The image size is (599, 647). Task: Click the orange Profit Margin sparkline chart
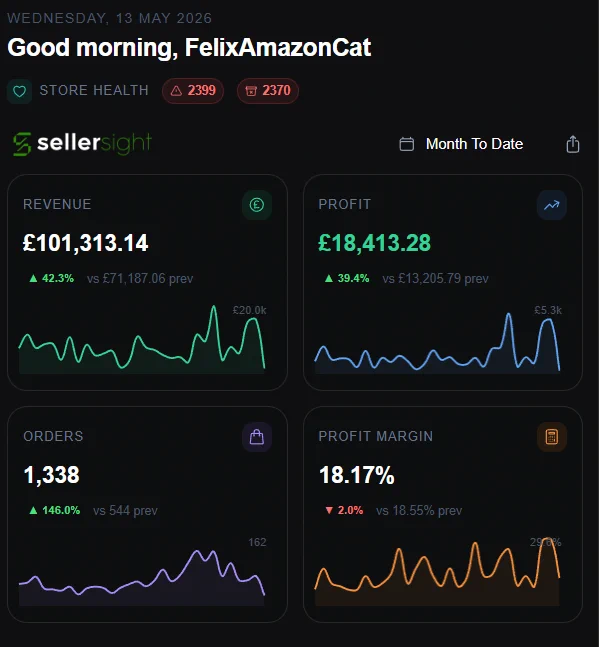click(x=437, y=571)
